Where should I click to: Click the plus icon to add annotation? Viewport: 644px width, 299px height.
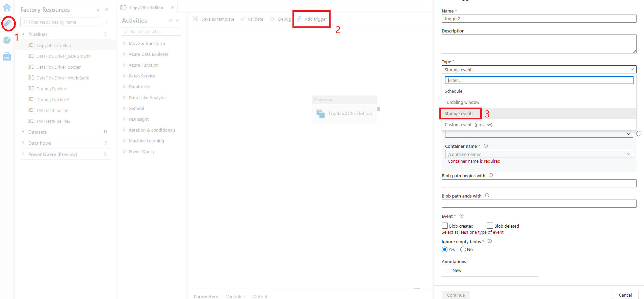point(447,270)
